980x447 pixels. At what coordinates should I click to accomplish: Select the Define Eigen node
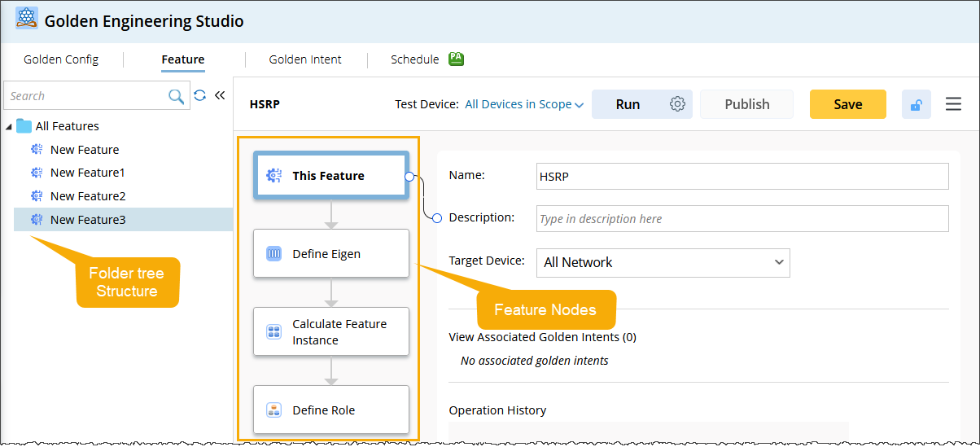coord(330,254)
